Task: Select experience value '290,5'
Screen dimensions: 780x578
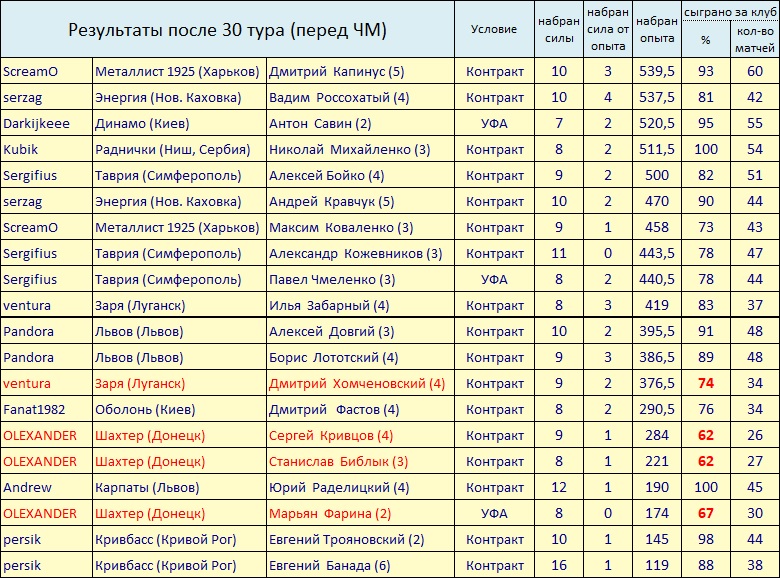Action: click(657, 409)
